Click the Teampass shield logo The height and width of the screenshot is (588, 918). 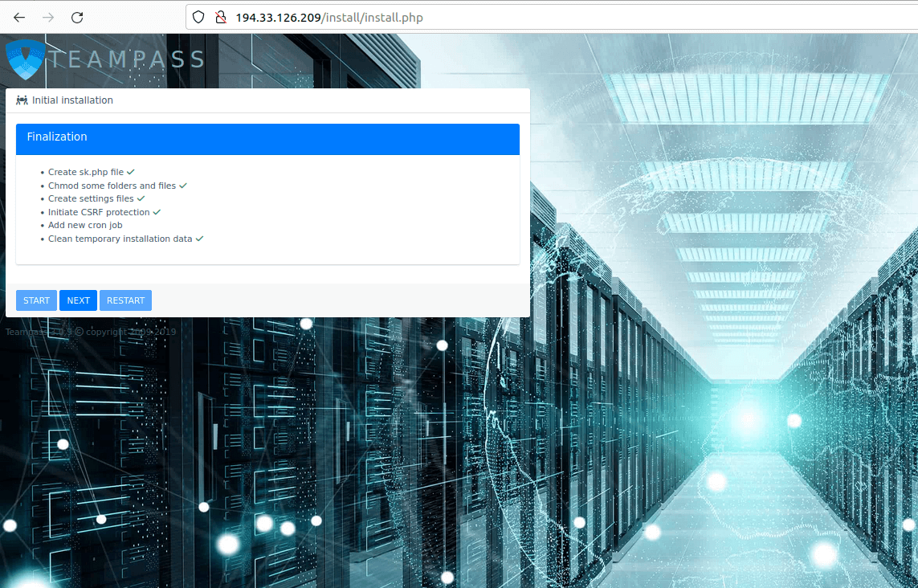point(25,59)
